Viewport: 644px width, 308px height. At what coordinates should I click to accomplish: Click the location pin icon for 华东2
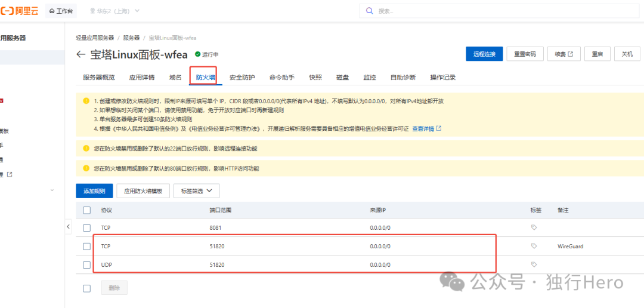point(92,11)
